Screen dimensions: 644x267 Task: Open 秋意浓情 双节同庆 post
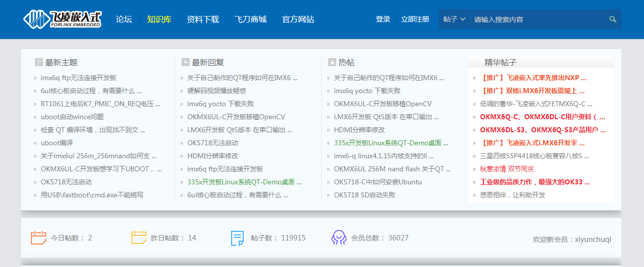point(507,169)
